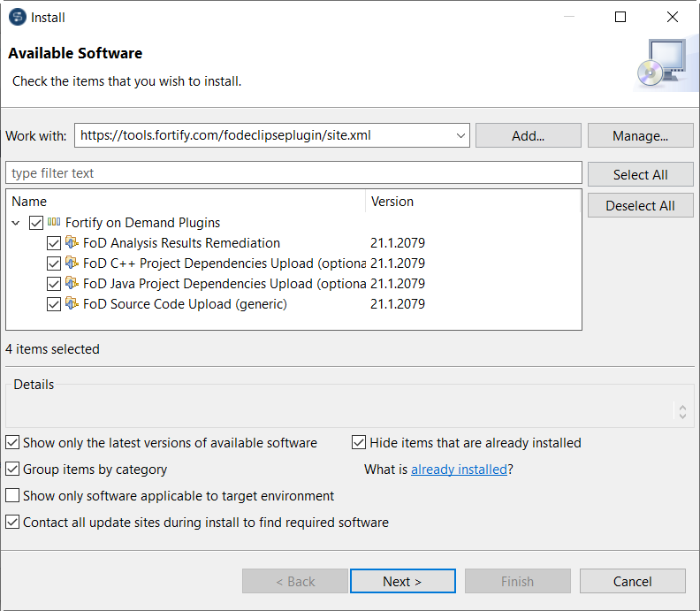Screen dimensions: 700x611
Task: Click the install CD and monitor banner icon
Action: click(660, 64)
